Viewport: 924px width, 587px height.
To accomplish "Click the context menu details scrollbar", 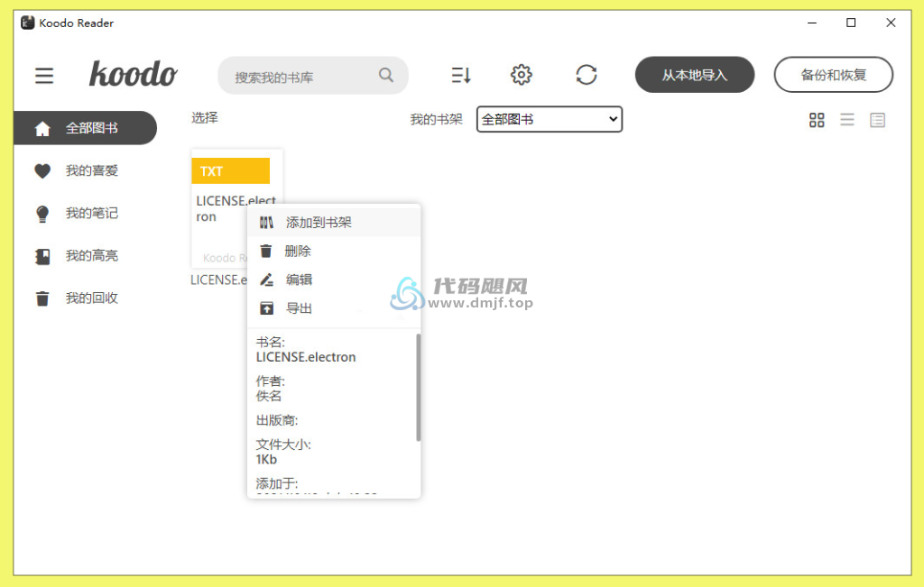I will pyautogui.click(x=419, y=388).
